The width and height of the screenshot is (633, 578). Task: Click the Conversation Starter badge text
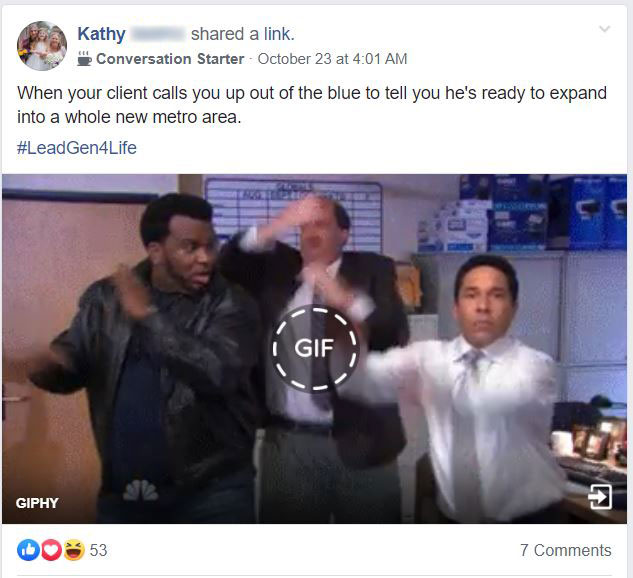coord(170,59)
